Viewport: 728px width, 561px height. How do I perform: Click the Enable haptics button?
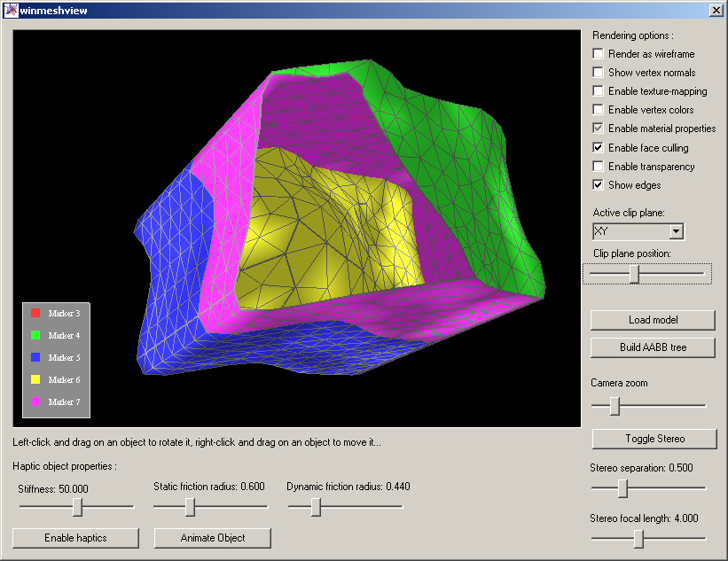(x=75, y=538)
